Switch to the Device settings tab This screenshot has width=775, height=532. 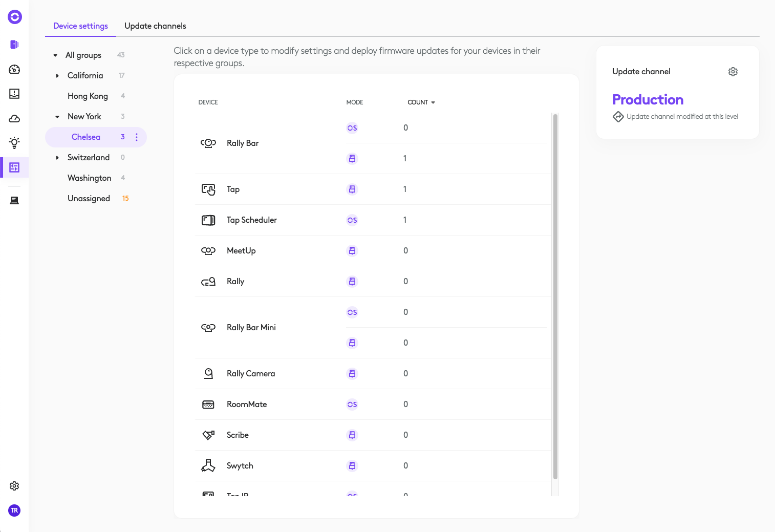pos(80,26)
